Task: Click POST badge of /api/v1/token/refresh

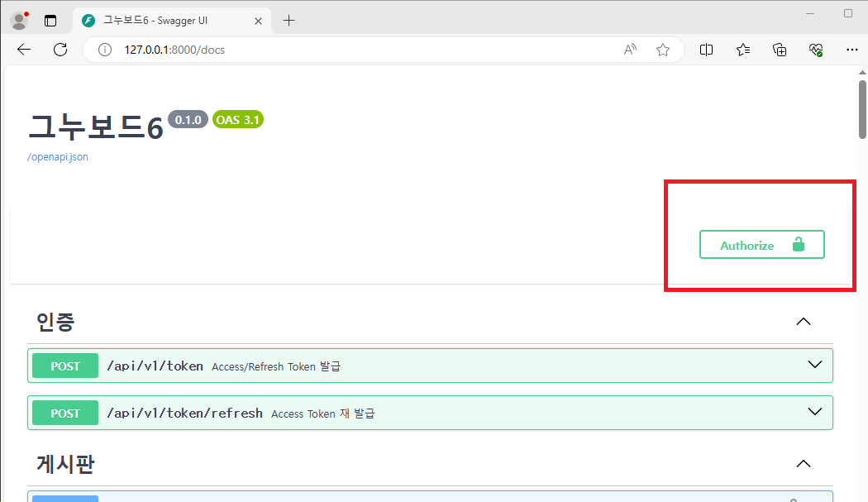Action: tap(65, 413)
